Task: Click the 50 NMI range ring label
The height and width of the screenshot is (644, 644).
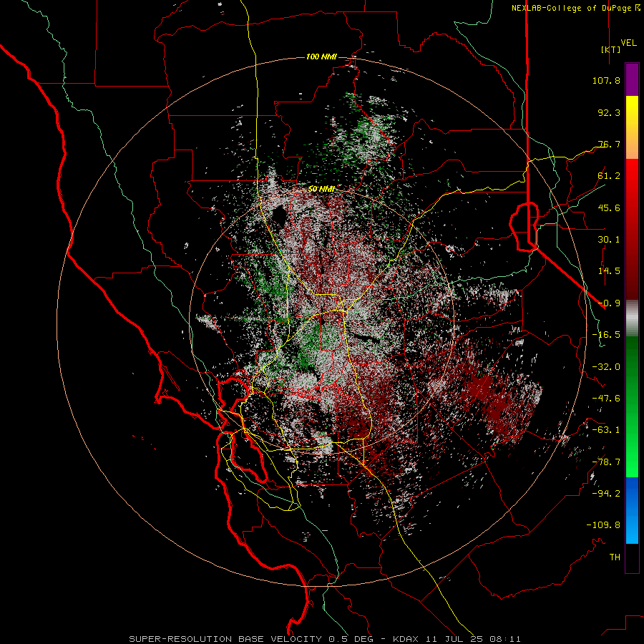Action: point(321,189)
